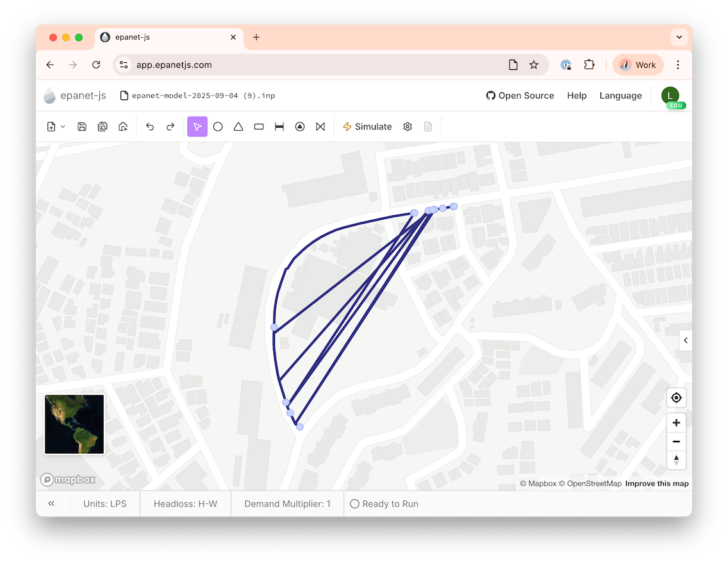728x564 pixels.
Task: Click the locate me geolocation button
Action: tap(677, 398)
